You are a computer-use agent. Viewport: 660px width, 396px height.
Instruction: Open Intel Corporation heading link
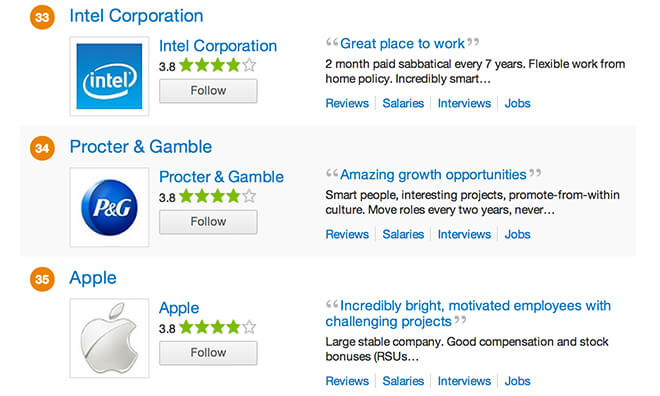point(136,16)
